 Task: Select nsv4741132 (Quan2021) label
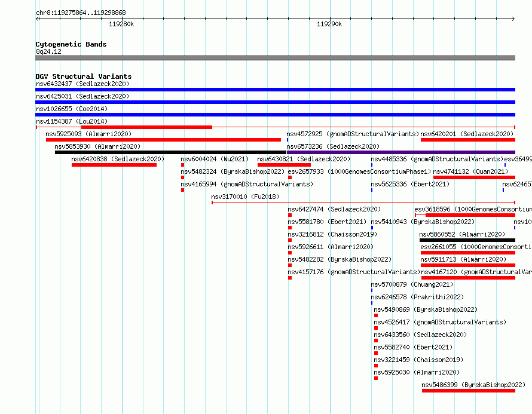[470, 171]
